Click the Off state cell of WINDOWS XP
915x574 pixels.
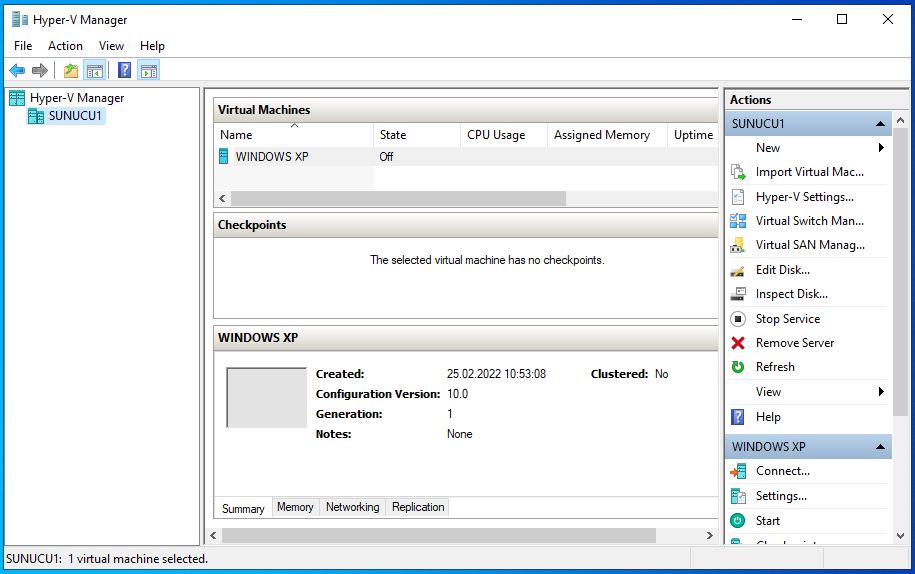tap(386, 156)
